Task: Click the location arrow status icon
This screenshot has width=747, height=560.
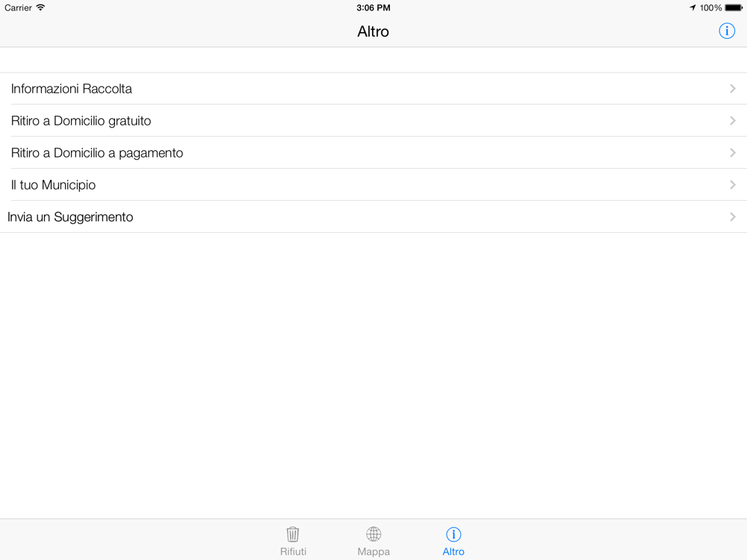Action: [692, 7]
